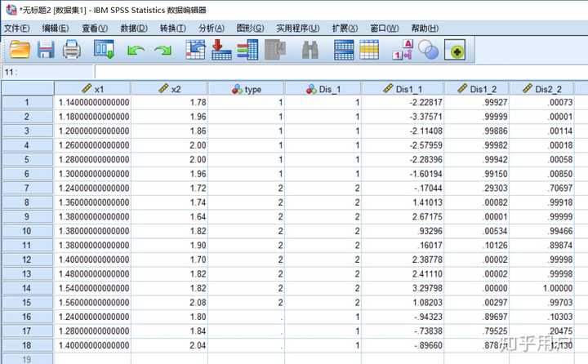
Task: Open the 转换(T) menu
Action: pyautogui.click(x=173, y=28)
